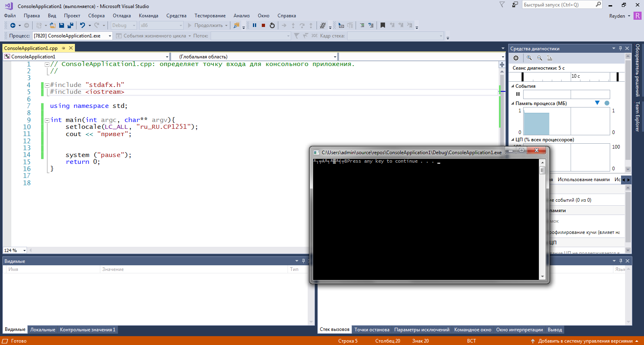Zoom out on the diagnostics timeline
This screenshot has height=345, width=644.
540,58
